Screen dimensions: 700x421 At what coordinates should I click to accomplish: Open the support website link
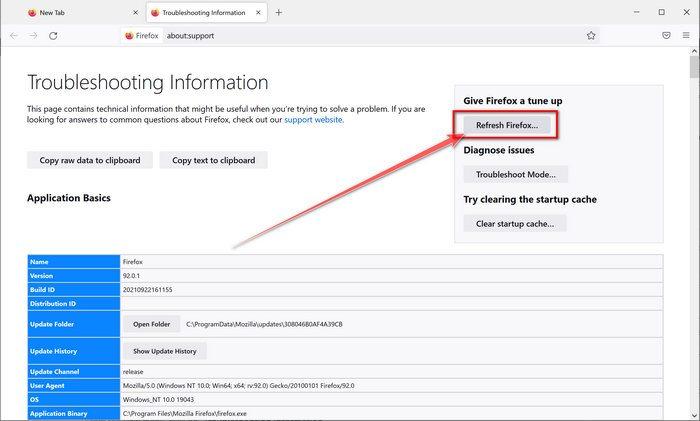(313, 120)
